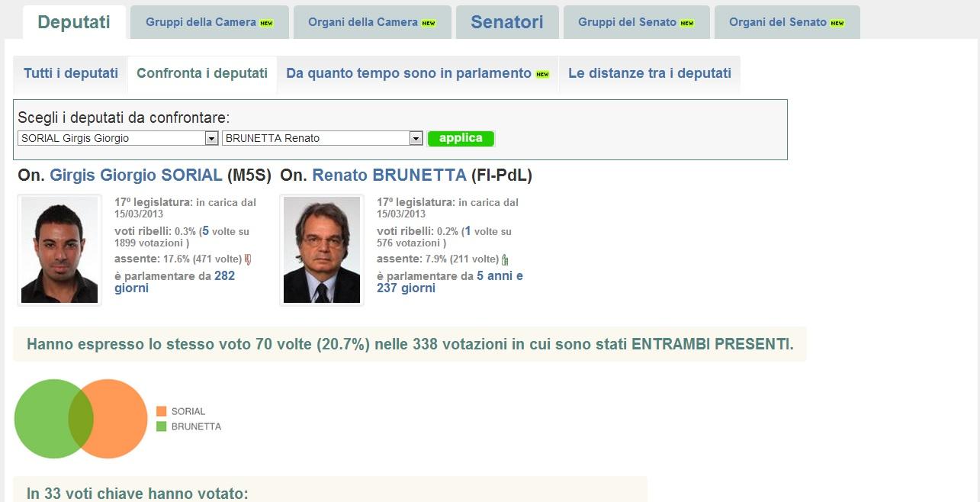Click Girgis Sorial's portrait photo

click(x=59, y=250)
